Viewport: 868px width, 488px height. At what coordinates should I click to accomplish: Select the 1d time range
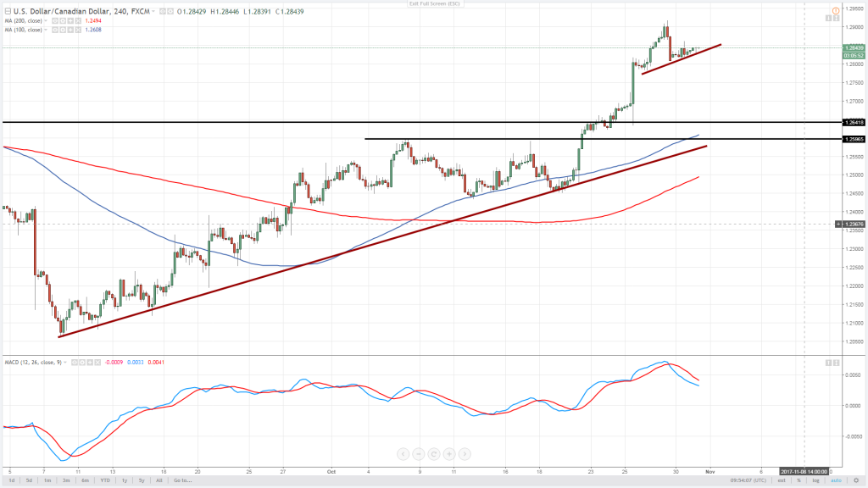tap(12, 480)
